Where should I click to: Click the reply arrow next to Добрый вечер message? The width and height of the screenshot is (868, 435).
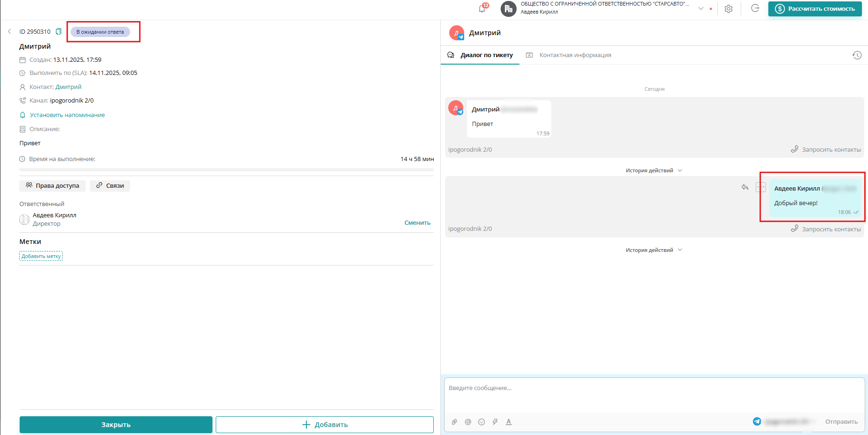point(745,187)
